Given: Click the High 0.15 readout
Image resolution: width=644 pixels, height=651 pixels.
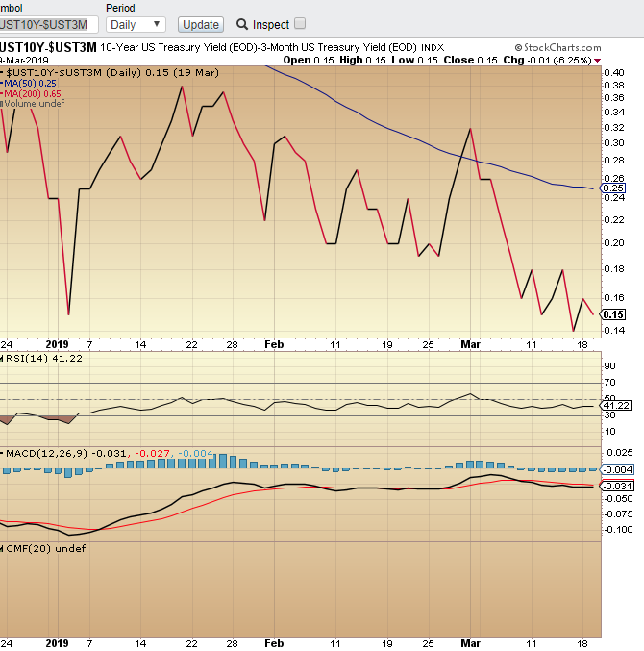Looking at the screenshot, I should (x=362, y=60).
